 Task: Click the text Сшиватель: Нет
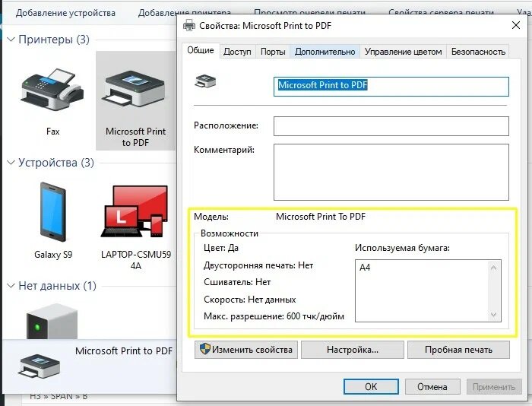pyautogui.click(x=237, y=282)
